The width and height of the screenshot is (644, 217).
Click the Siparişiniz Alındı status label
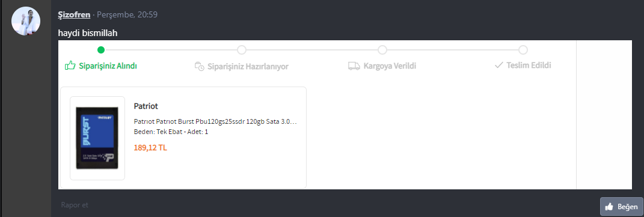(x=108, y=66)
